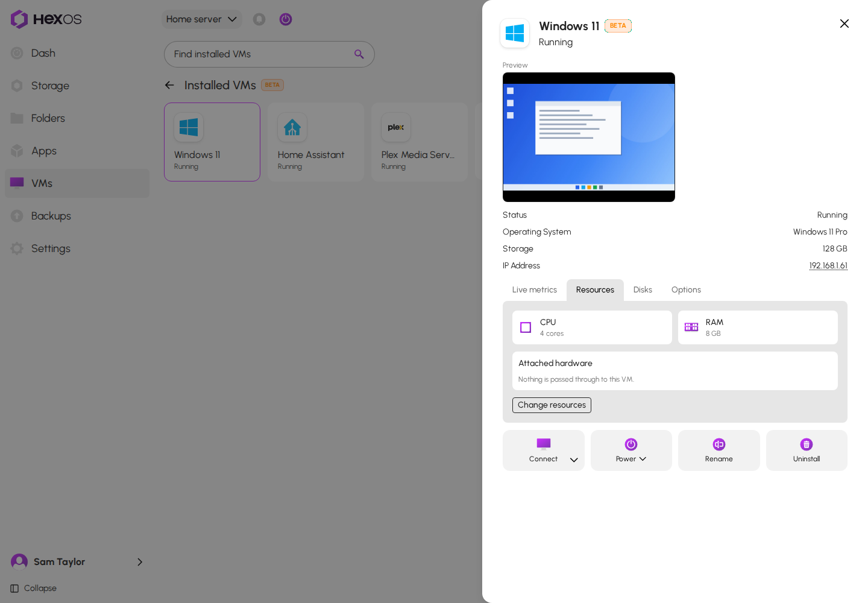Screen dimensions: 868x603
Task: Open the Power menu
Action: (631, 450)
